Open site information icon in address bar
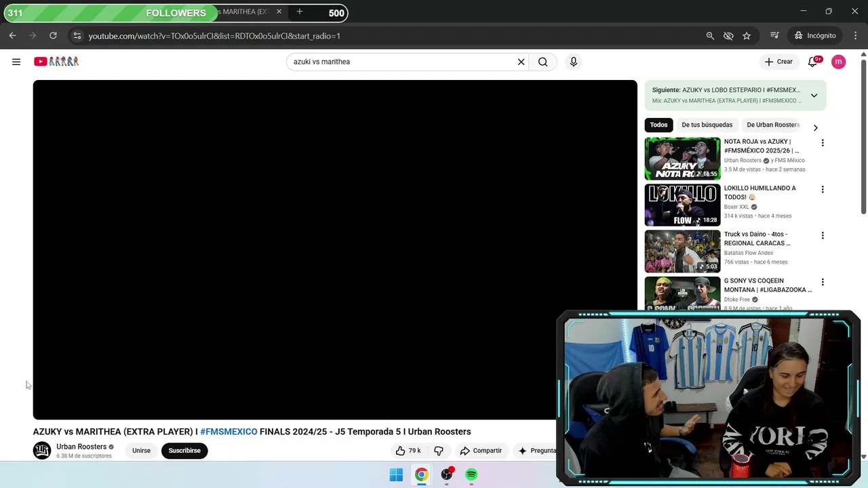The width and height of the screenshot is (868, 488). [x=77, y=35]
